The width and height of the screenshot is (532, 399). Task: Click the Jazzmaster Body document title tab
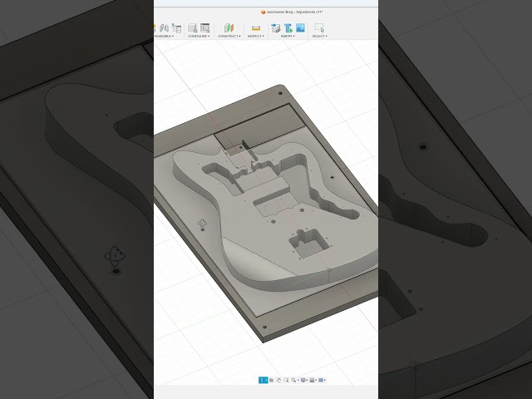[292, 12]
